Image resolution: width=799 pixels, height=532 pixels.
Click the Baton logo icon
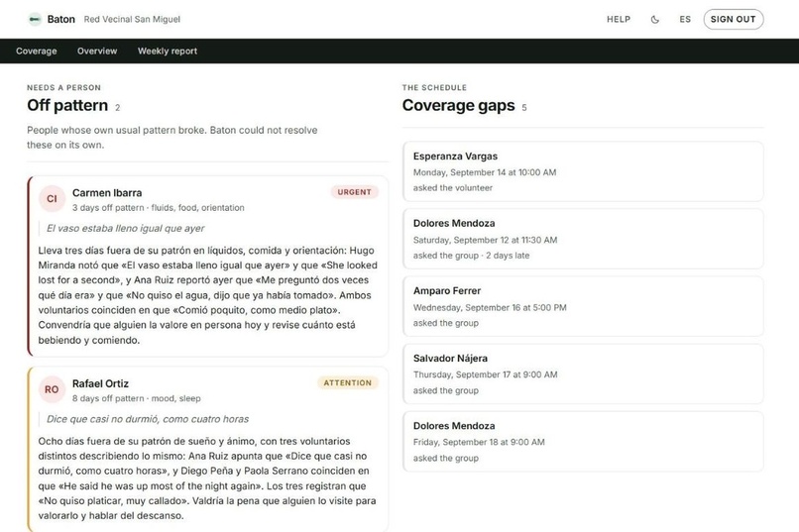[x=35, y=20]
